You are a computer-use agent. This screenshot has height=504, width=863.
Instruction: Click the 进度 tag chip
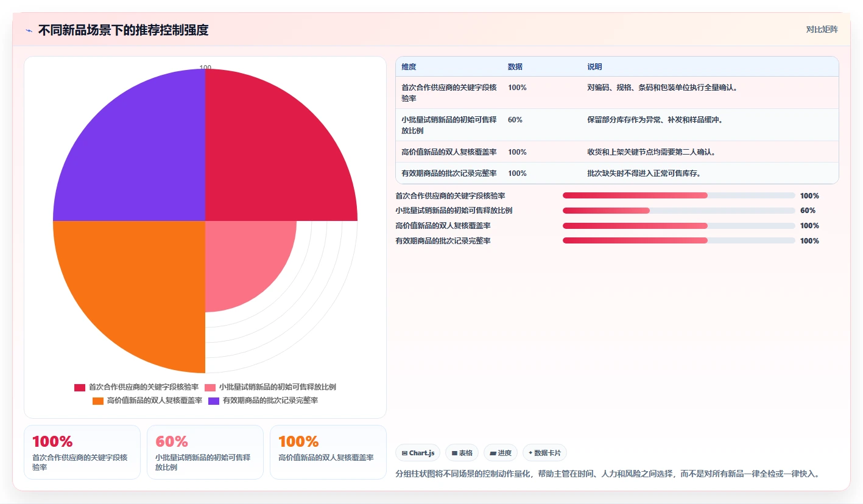pyautogui.click(x=501, y=453)
